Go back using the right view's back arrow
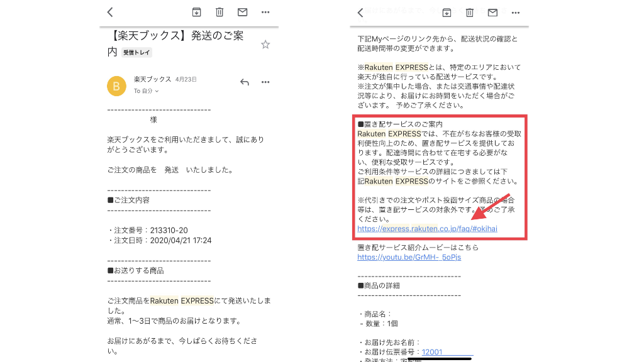The image size is (644, 362). [x=360, y=12]
